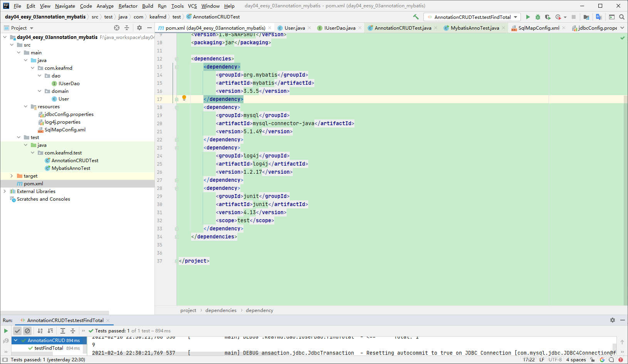The width and height of the screenshot is (628, 364).
Task: Open the Refactor menu
Action: [x=128, y=6]
